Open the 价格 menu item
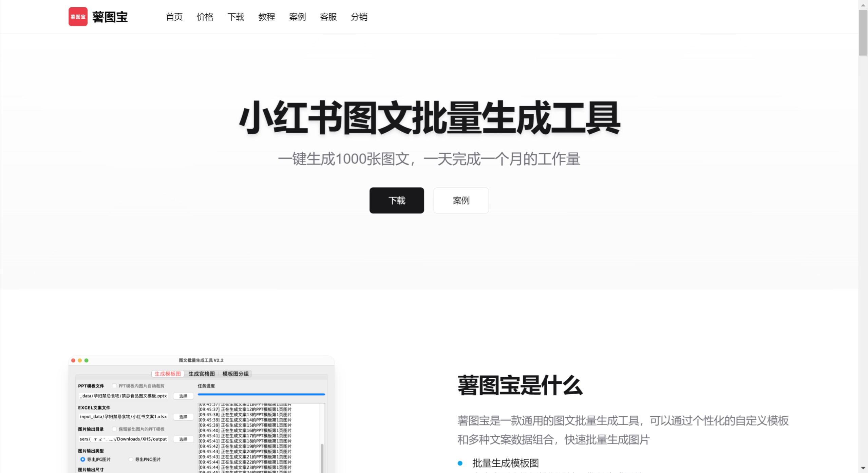The width and height of the screenshot is (868, 473). click(205, 17)
